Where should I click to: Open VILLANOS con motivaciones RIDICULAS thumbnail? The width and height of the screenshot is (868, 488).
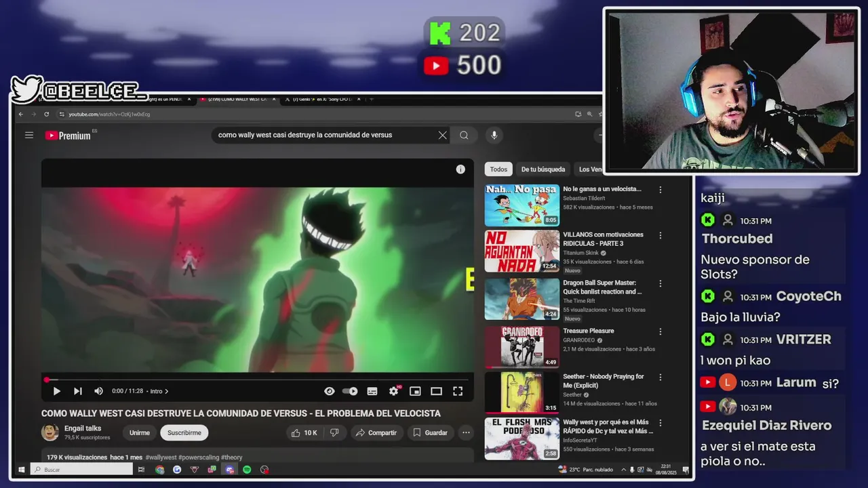(x=521, y=251)
